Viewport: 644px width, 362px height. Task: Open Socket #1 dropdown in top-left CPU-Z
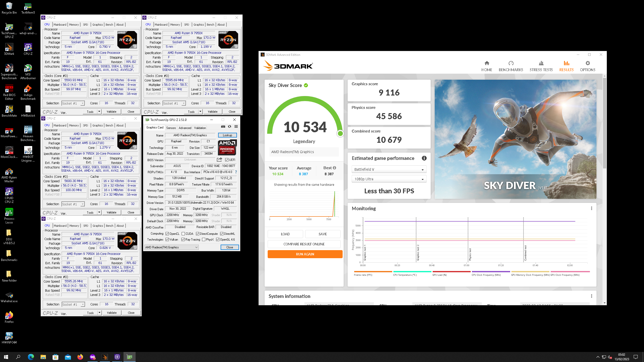[x=73, y=103]
